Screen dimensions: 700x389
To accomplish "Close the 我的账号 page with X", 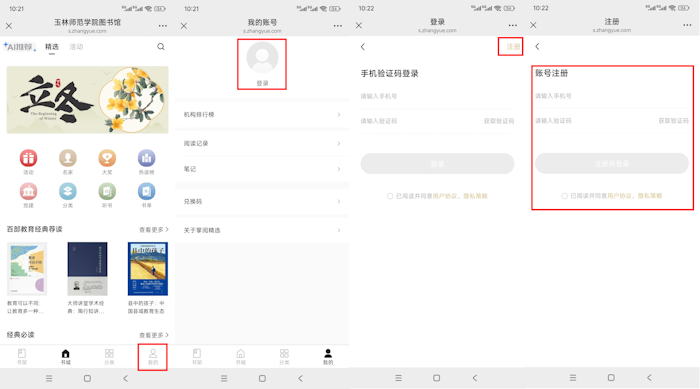I will [184, 26].
